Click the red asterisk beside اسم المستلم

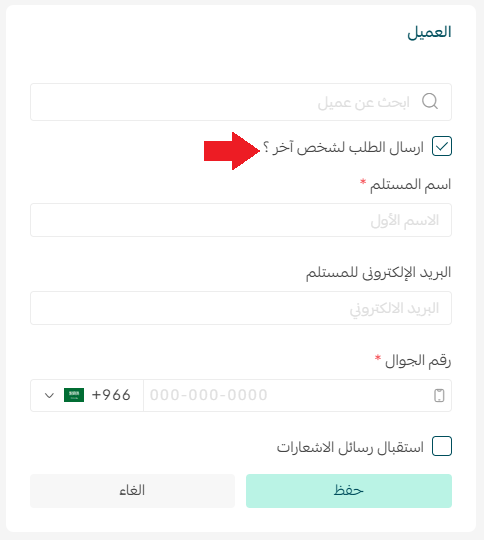[x=363, y=182]
